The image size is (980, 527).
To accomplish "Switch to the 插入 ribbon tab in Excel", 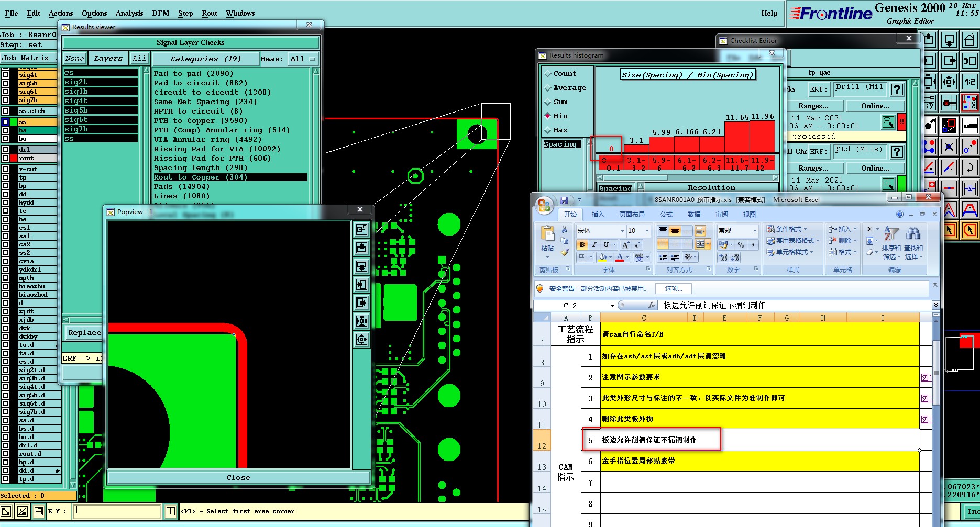I will tap(598, 215).
